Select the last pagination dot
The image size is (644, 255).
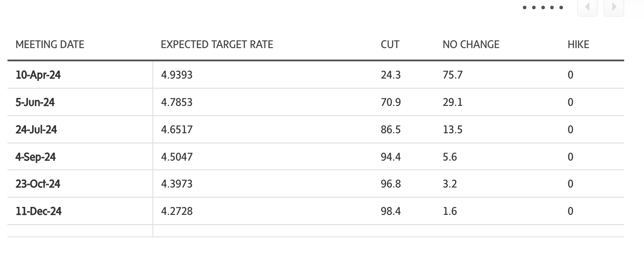coord(561,7)
